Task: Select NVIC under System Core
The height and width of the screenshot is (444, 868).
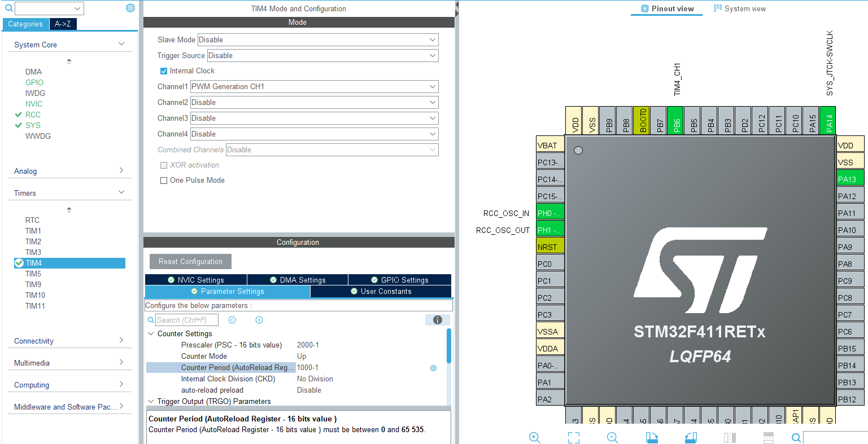Action: point(34,104)
